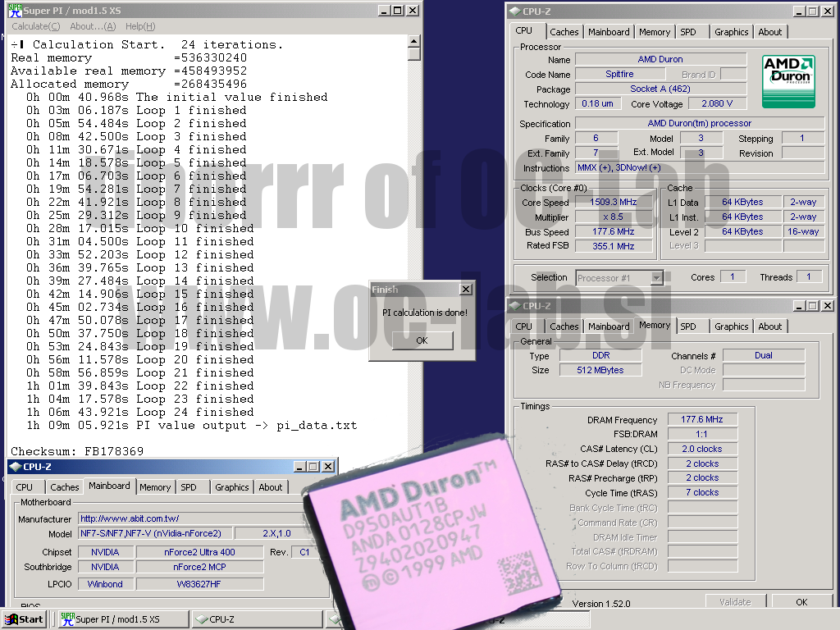
Task: Open the About menu in Super PI
Action: click(x=93, y=26)
